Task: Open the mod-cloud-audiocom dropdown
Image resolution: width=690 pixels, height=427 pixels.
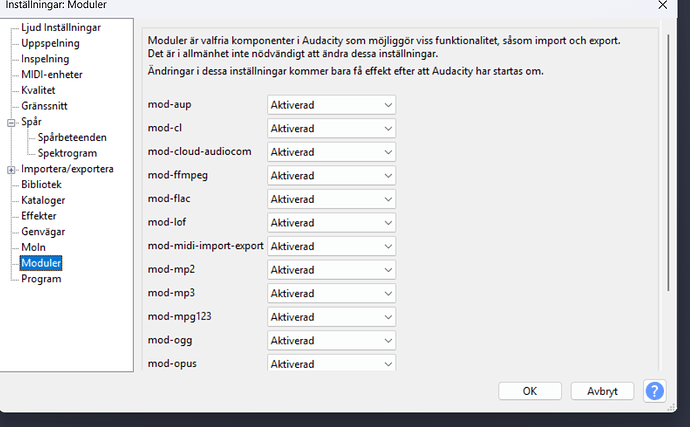Action: pyautogui.click(x=331, y=152)
